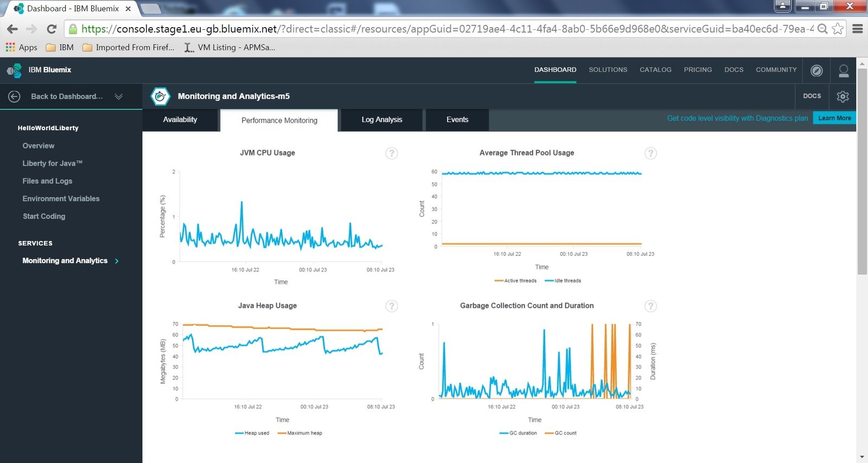Open Liberty for Java in sidebar
This screenshot has width=868, height=463.
point(53,163)
